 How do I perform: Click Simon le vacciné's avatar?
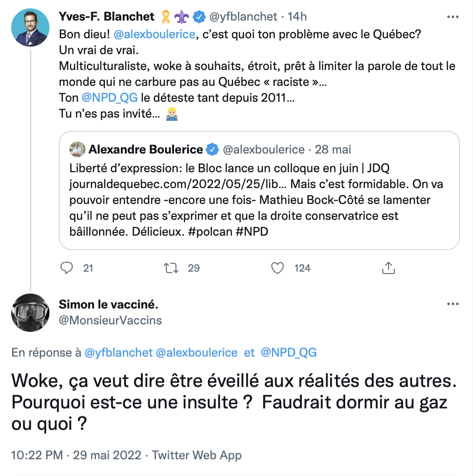pos(30,313)
